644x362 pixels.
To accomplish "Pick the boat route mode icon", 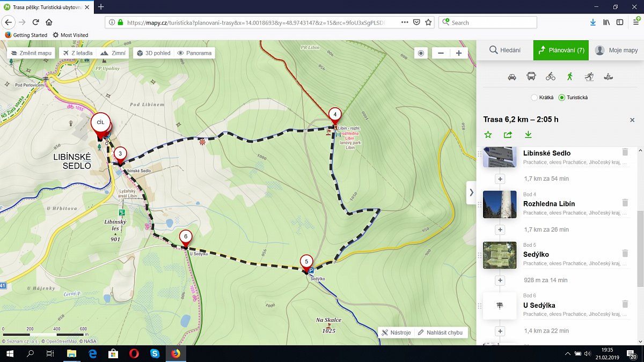I will point(608,77).
